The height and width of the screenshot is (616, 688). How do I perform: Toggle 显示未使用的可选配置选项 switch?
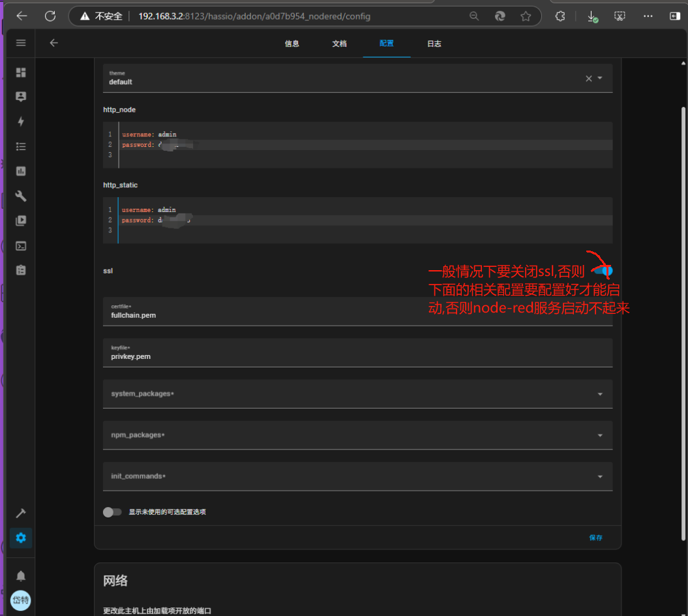[112, 512]
